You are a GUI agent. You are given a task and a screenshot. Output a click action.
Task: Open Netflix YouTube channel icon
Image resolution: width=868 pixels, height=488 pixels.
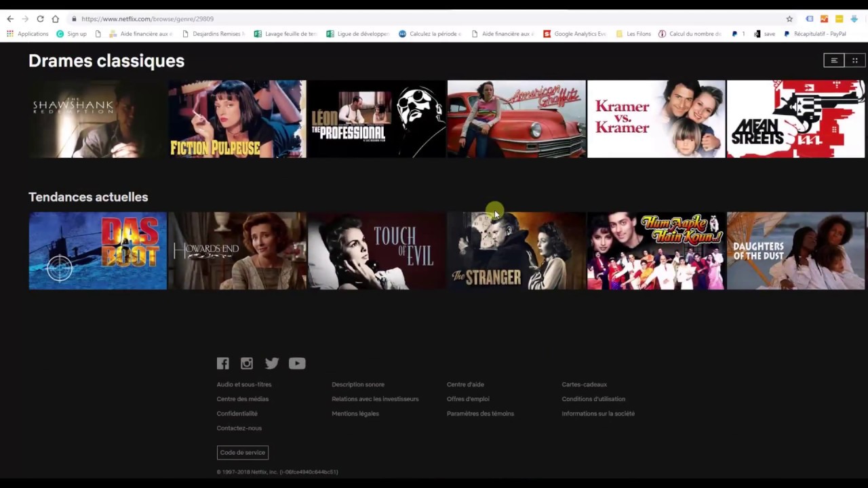(297, 363)
